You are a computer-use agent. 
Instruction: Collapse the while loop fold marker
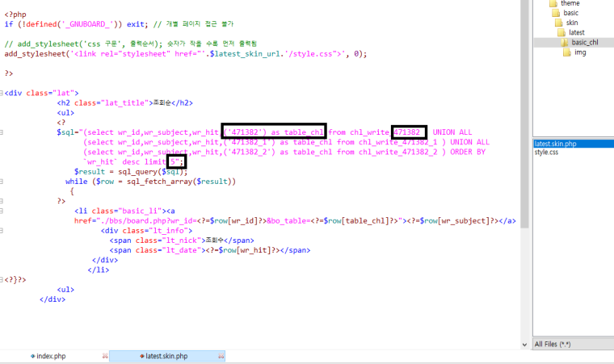tap(2, 182)
